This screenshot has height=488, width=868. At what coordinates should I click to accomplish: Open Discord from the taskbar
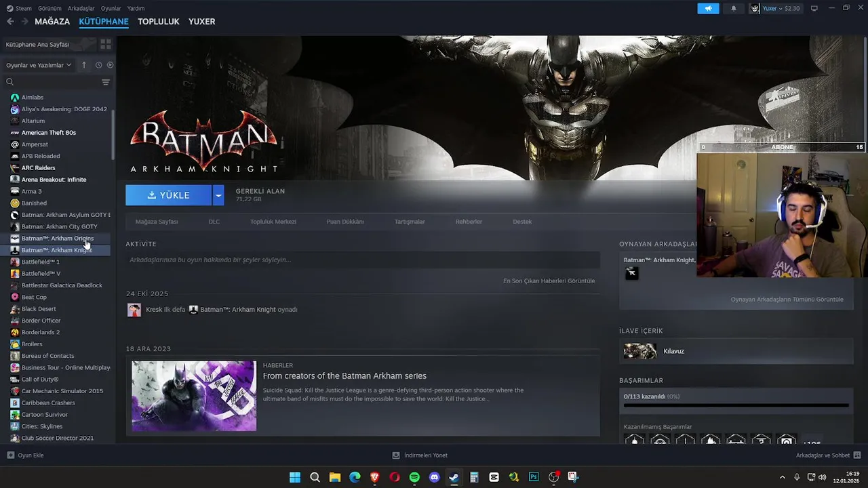[434, 477]
